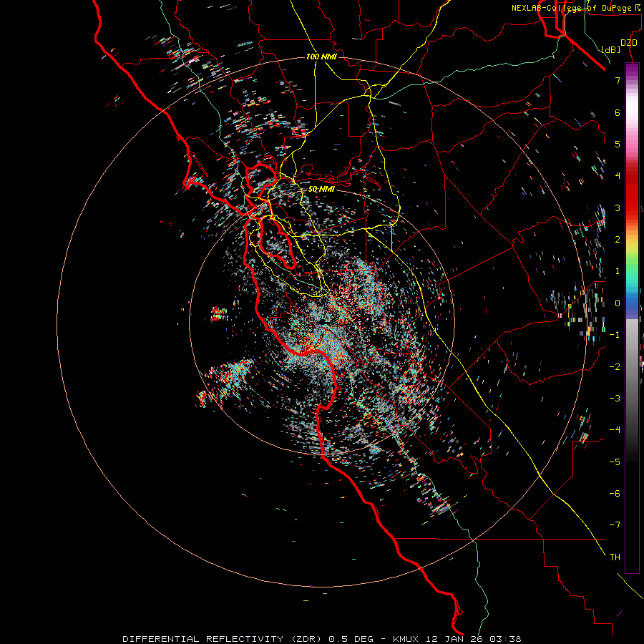Click the 5 value on the scale
The image size is (644, 644).
[x=618, y=144]
